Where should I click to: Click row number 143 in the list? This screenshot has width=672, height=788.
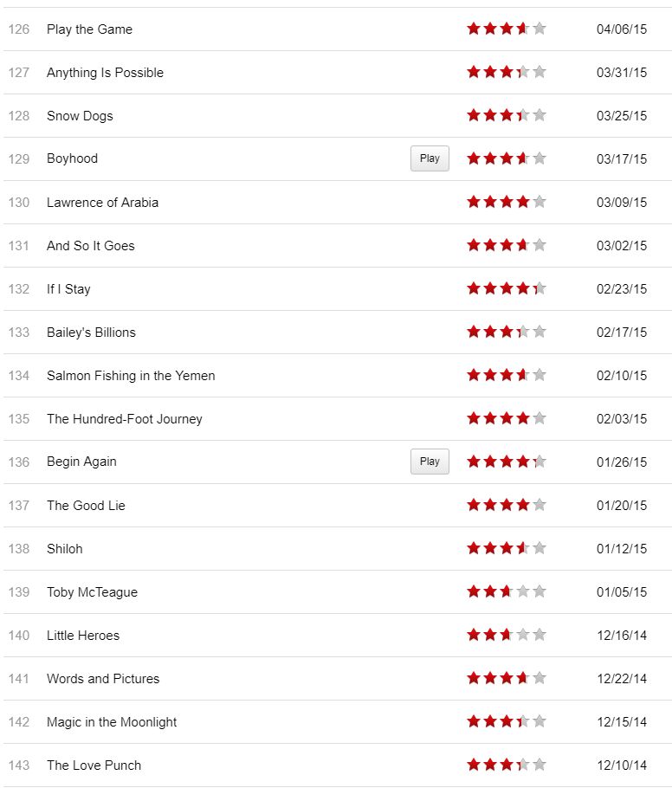coord(19,765)
